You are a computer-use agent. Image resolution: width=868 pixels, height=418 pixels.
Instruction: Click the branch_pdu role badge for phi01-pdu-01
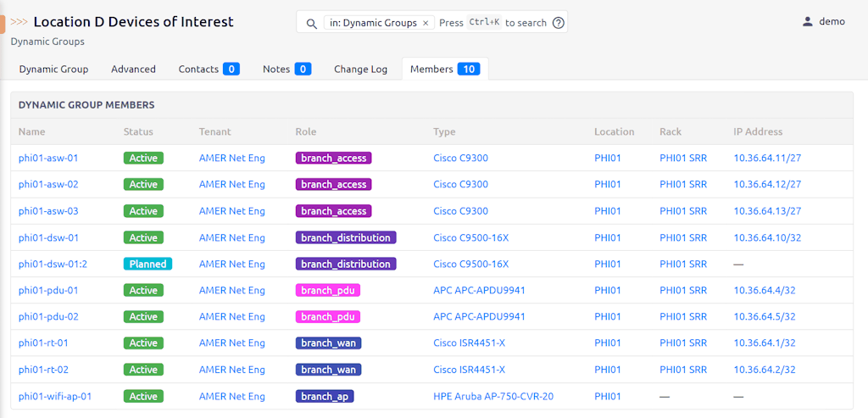[327, 290]
